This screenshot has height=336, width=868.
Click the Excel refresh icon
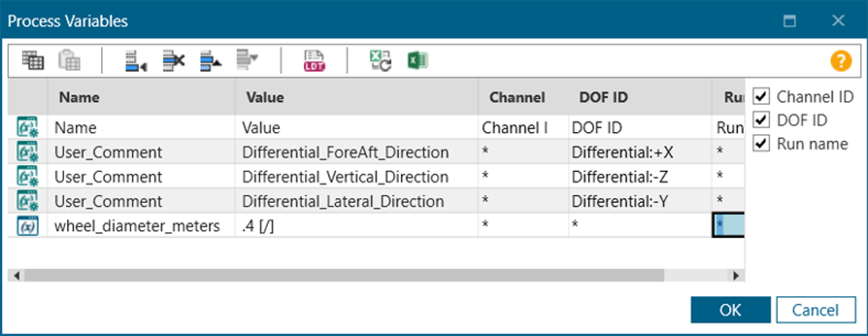(x=380, y=61)
